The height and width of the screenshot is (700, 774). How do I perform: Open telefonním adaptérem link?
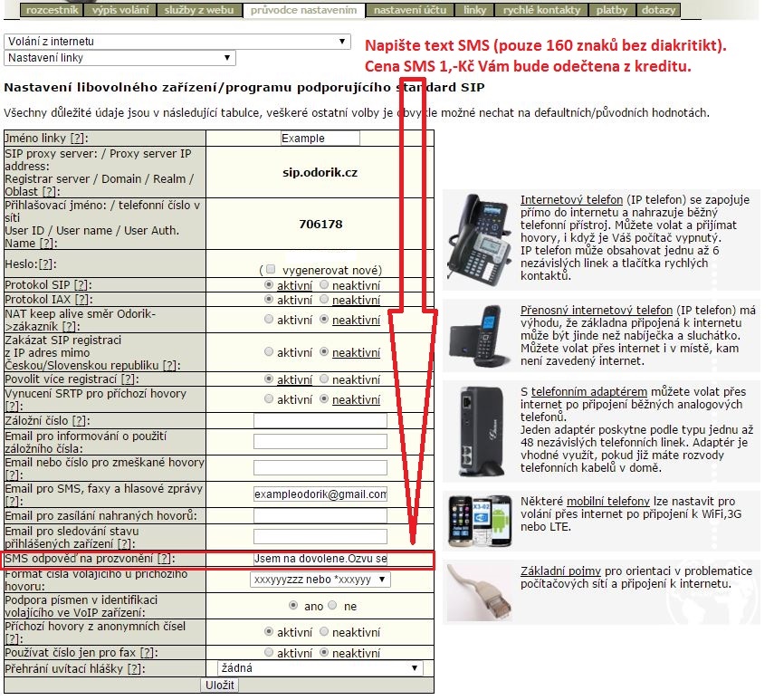click(x=589, y=392)
